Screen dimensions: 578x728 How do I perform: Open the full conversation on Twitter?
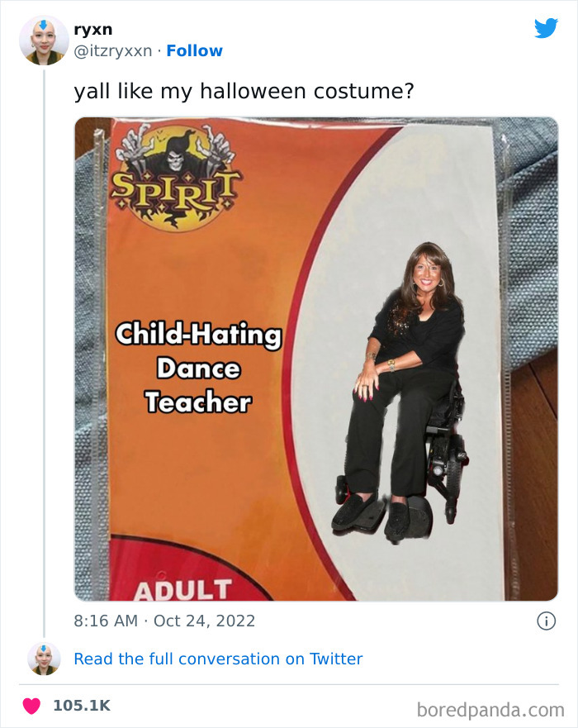coord(219,659)
